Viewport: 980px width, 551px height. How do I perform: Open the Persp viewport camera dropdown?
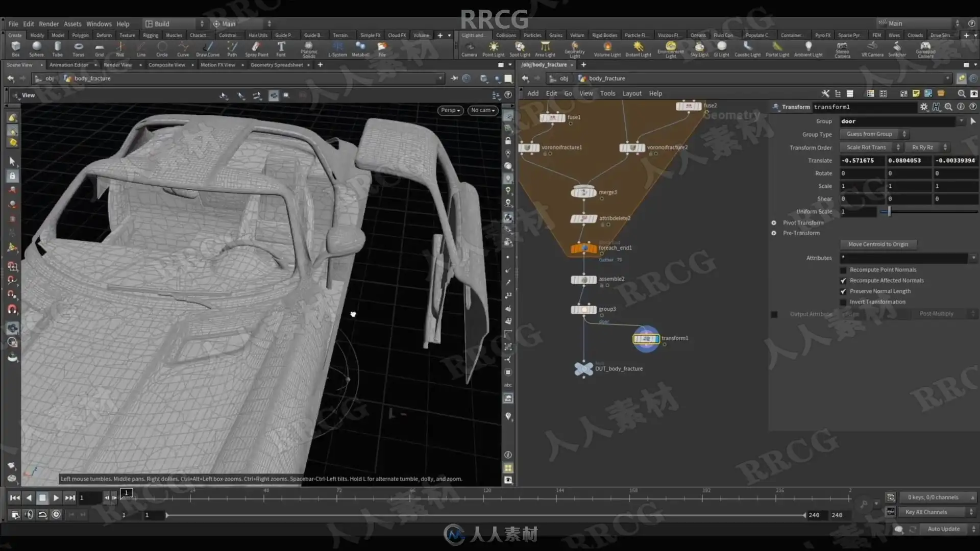(450, 110)
